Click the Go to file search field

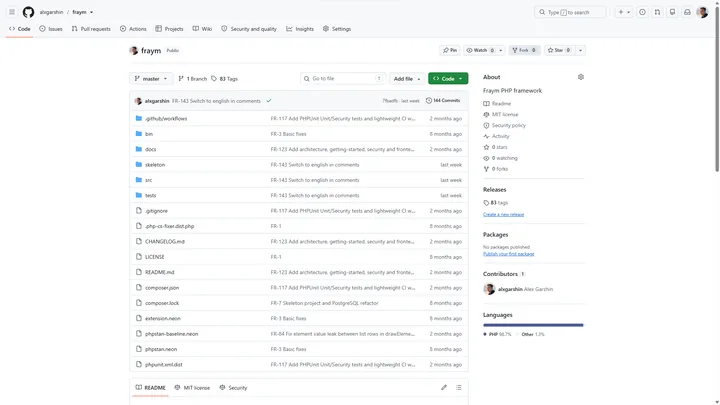coord(343,79)
